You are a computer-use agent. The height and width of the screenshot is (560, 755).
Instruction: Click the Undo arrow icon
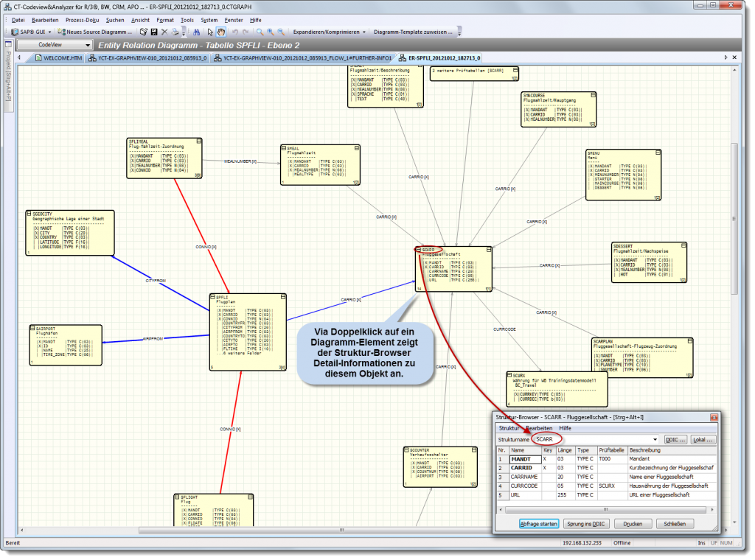[x=234, y=32]
